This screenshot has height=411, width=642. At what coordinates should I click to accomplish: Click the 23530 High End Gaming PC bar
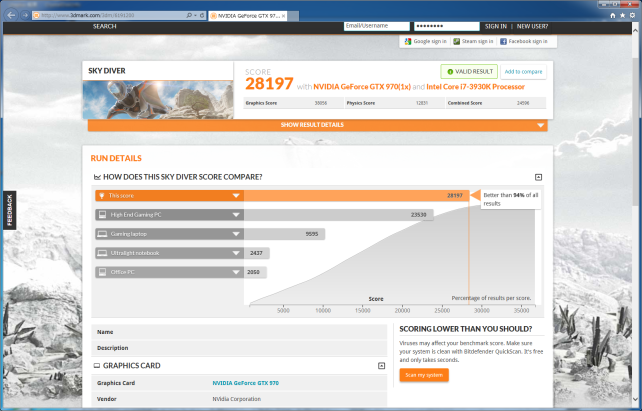coord(339,215)
